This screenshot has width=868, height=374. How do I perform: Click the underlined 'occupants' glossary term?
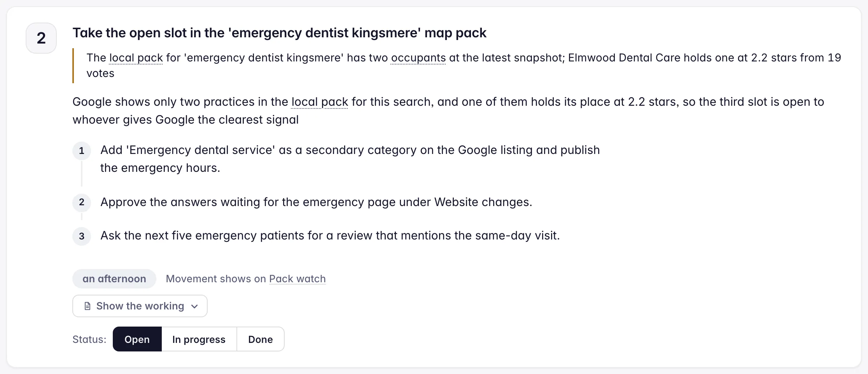tap(418, 58)
